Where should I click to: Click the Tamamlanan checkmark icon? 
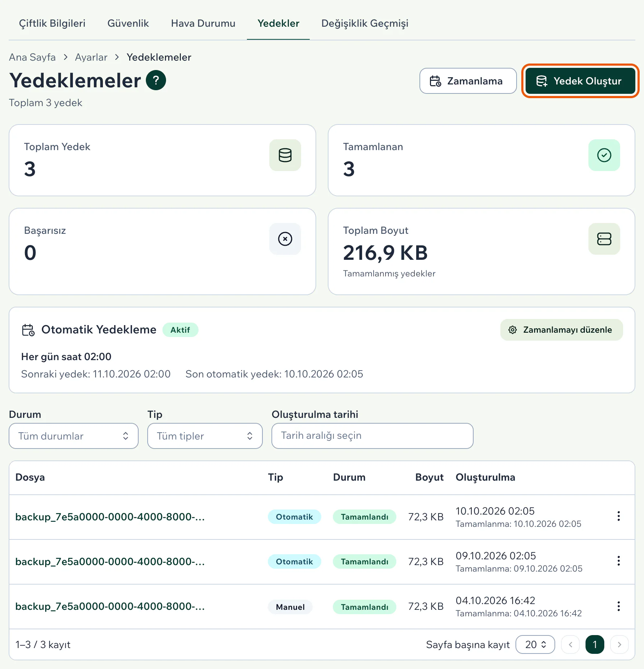point(604,155)
